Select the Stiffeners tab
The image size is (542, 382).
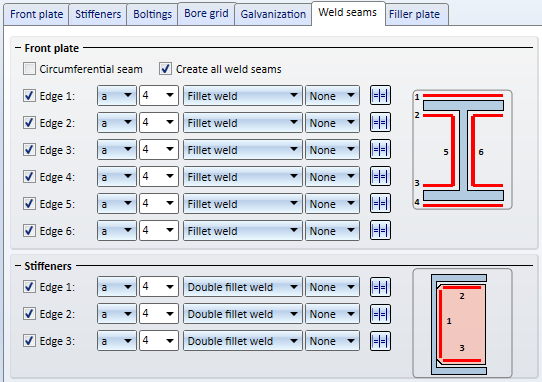coord(98,14)
